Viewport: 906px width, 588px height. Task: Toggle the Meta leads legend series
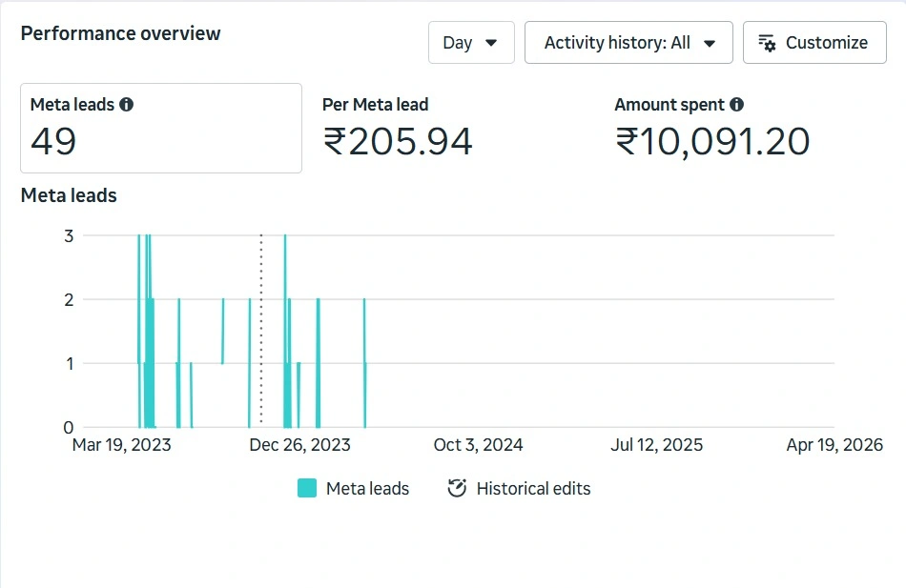pyautogui.click(x=353, y=488)
